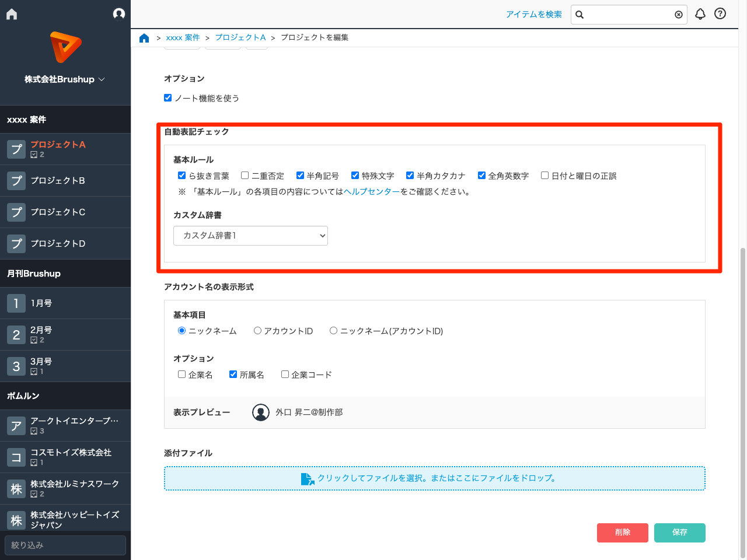
Task: Open the カスタム辞書1 dropdown
Action: (x=250, y=236)
